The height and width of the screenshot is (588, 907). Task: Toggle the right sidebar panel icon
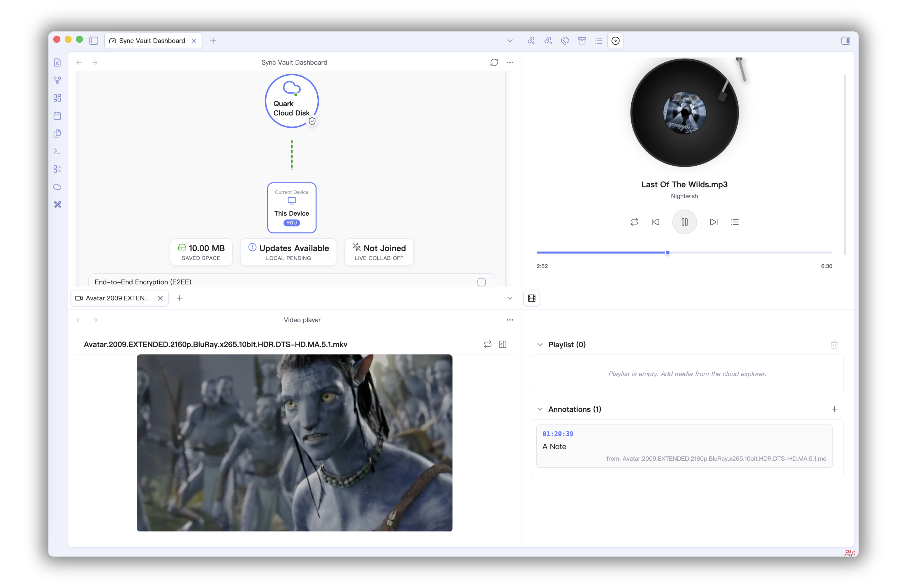tap(846, 41)
